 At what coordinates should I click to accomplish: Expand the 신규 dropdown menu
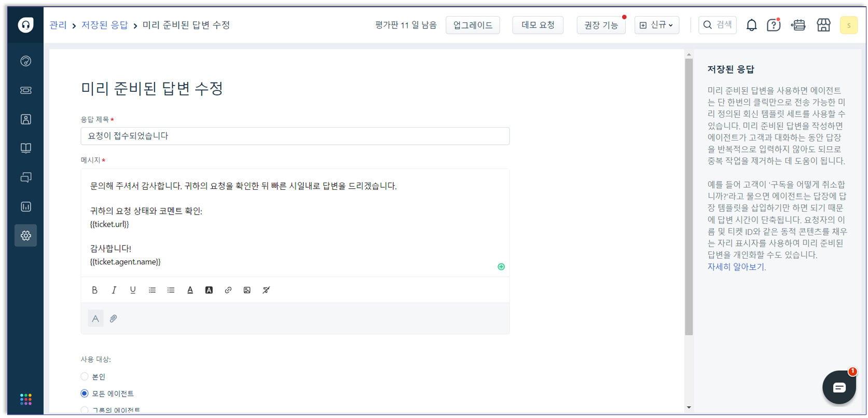tap(656, 25)
